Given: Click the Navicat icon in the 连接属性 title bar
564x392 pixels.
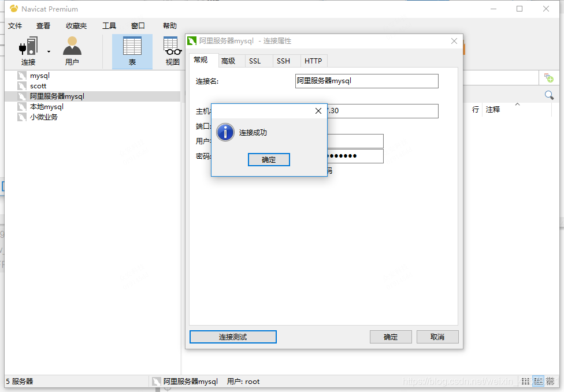Looking at the screenshot, I should coord(192,41).
